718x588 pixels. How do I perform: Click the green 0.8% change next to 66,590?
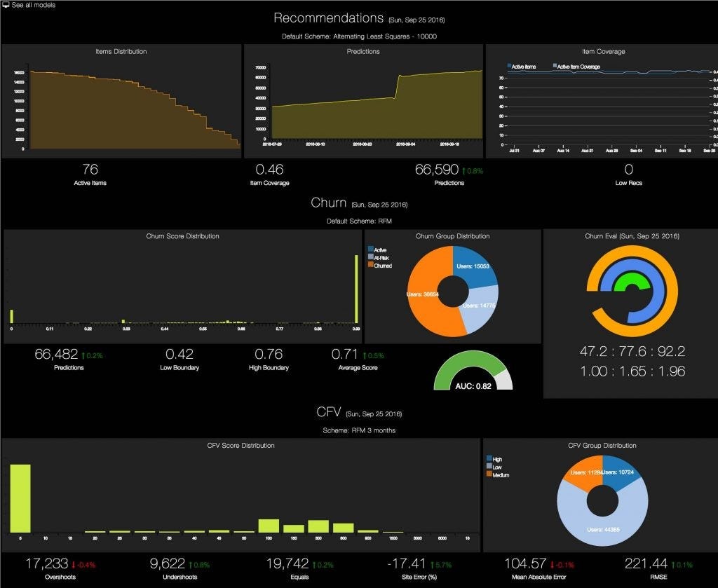click(x=473, y=171)
